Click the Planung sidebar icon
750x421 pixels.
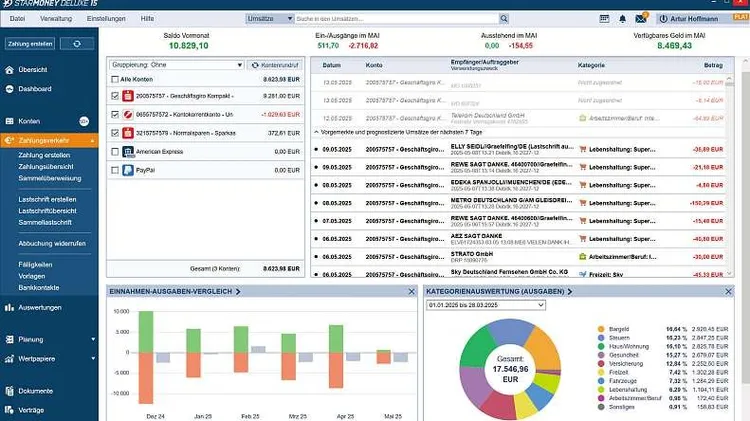[x=9, y=340]
